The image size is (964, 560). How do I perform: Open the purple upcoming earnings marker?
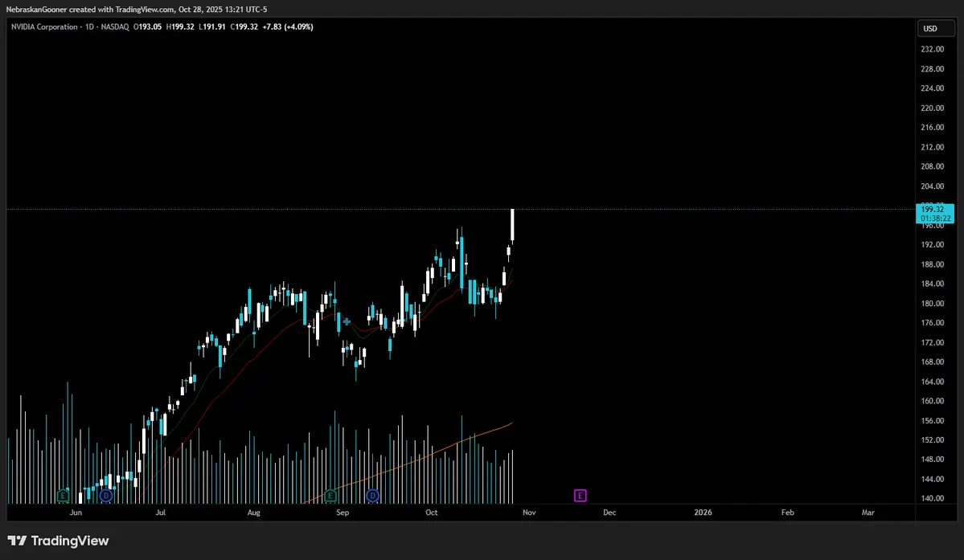tap(580, 495)
